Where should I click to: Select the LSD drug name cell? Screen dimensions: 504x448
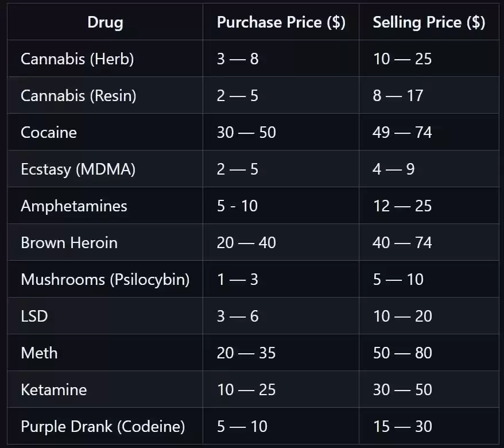pos(34,316)
